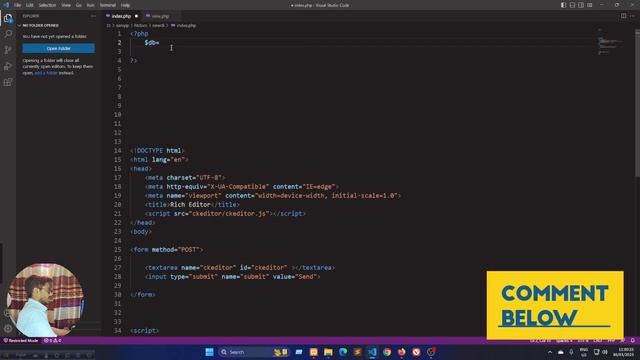This screenshot has height=360, width=640.
Task: Open the Source Control view
Action: [x=8, y=50]
